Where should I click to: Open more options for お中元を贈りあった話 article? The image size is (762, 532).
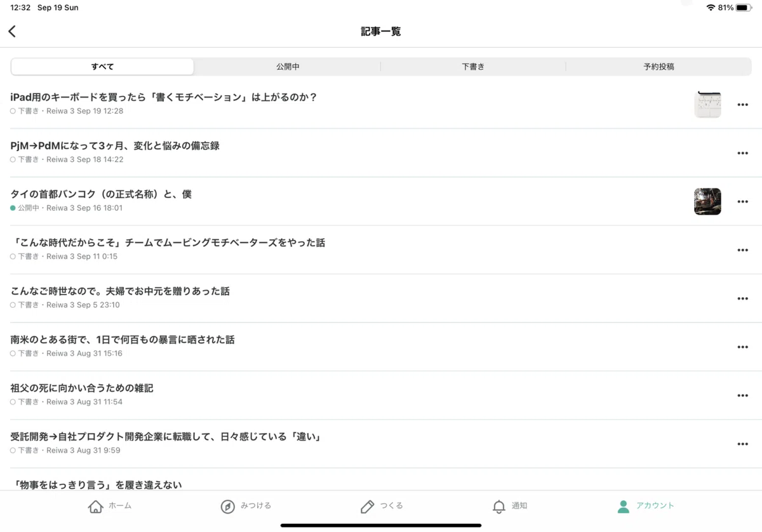pos(742,298)
